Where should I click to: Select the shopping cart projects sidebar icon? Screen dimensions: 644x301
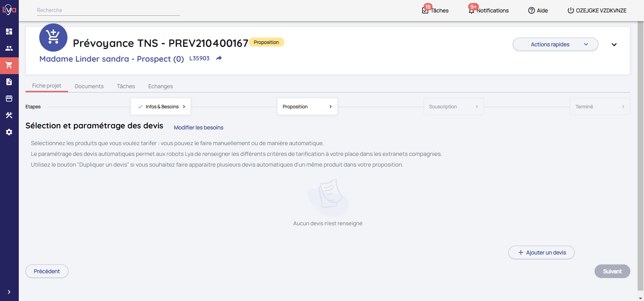9,65
